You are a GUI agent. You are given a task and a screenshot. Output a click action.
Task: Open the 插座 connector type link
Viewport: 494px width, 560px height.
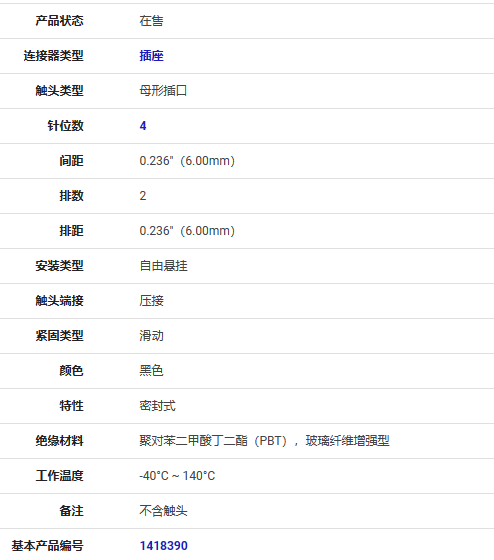(x=151, y=56)
